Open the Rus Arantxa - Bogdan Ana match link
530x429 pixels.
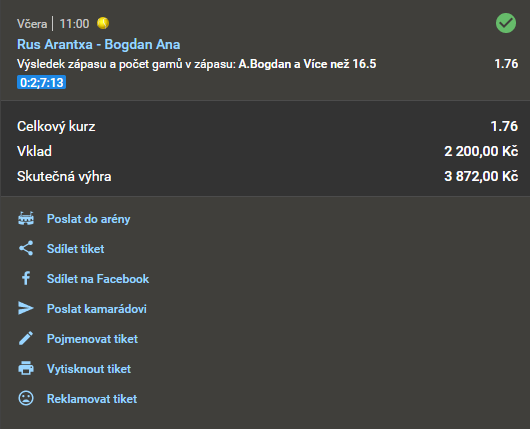(98, 44)
